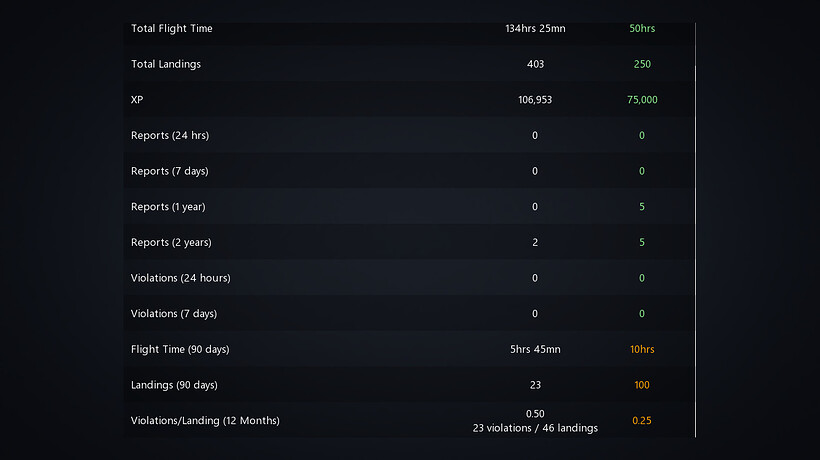Click the Reports (7 days) label

click(170, 171)
